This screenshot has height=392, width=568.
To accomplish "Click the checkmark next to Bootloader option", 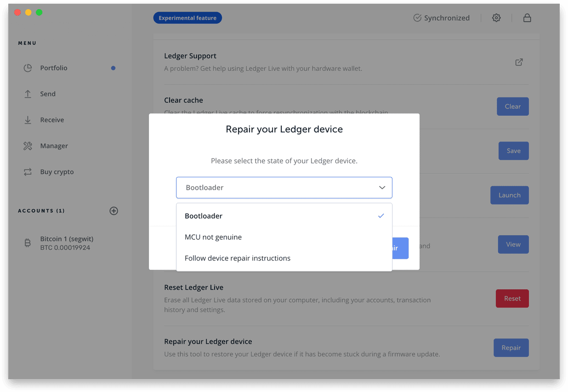I will 381,216.
